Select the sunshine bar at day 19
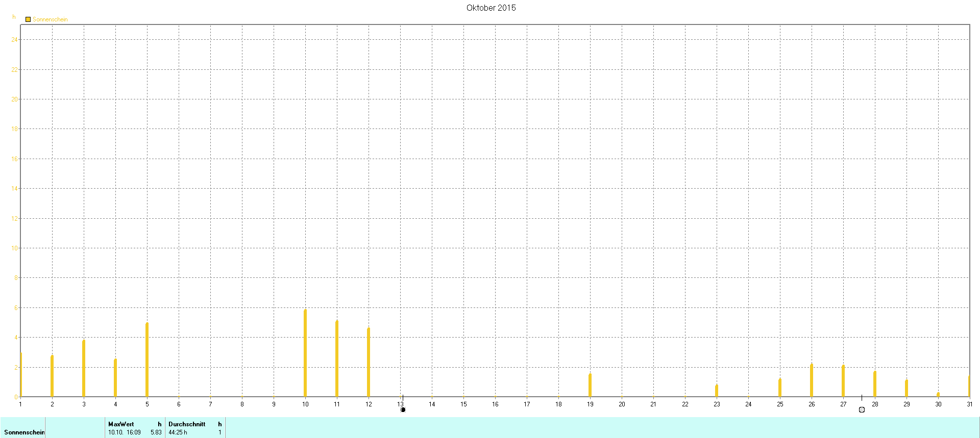Viewport: 980px width, 438px height. pyautogui.click(x=590, y=385)
